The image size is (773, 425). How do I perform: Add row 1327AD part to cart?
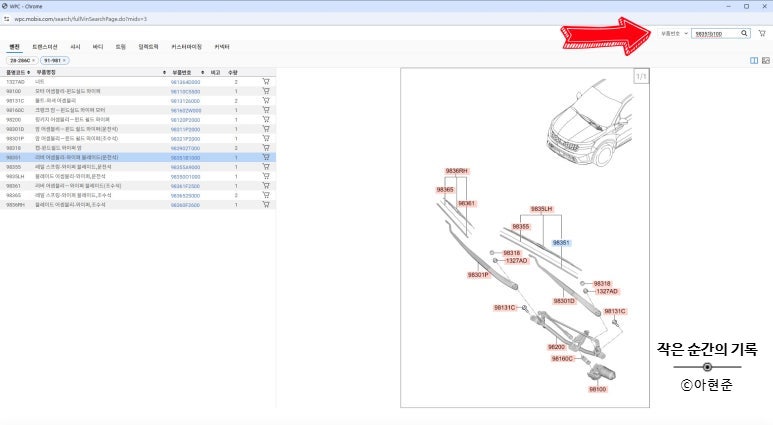click(266, 82)
